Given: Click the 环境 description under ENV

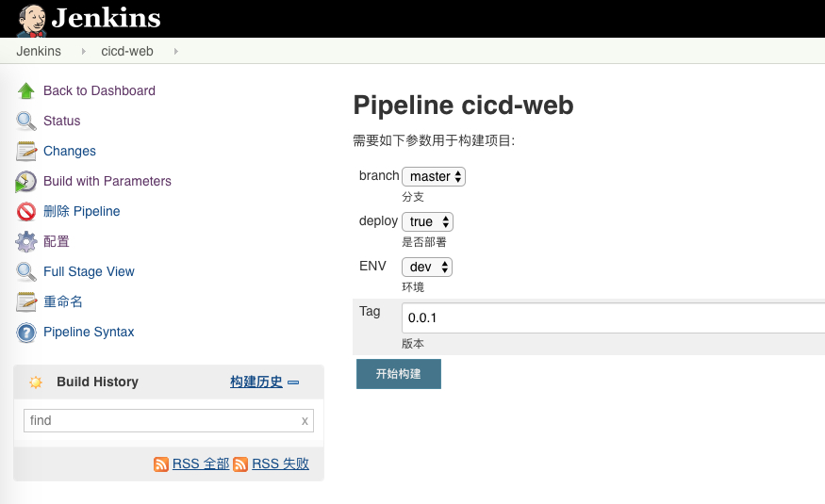Looking at the screenshot, I should 413,287.
